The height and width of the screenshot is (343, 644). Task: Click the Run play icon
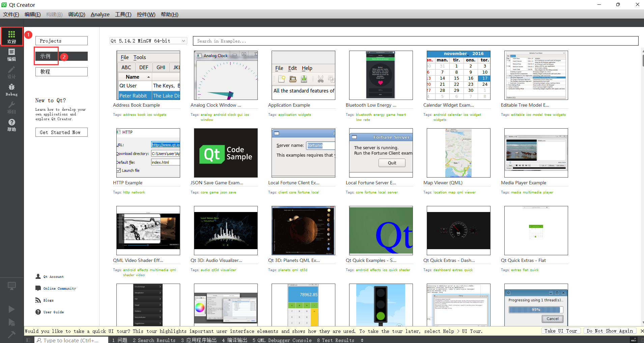[x=11, y=309]
